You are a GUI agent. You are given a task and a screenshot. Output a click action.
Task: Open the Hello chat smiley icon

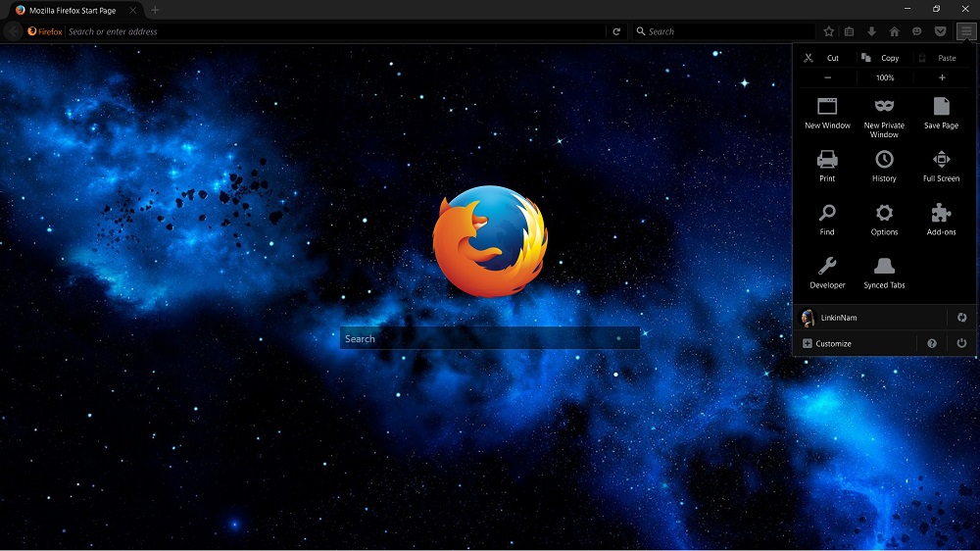(917, 31)
